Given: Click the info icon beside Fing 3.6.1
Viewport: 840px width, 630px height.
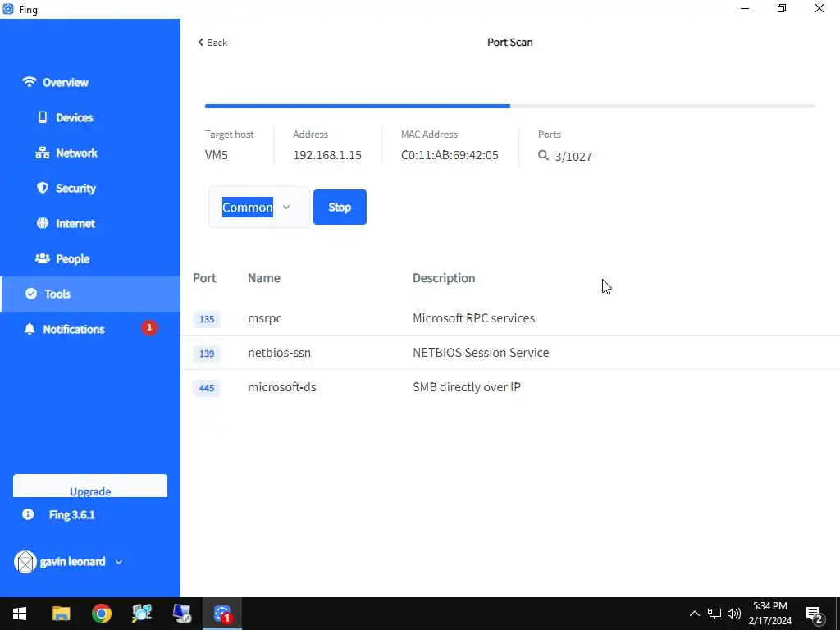Looking at the screenshot, I should click(28, 514).
